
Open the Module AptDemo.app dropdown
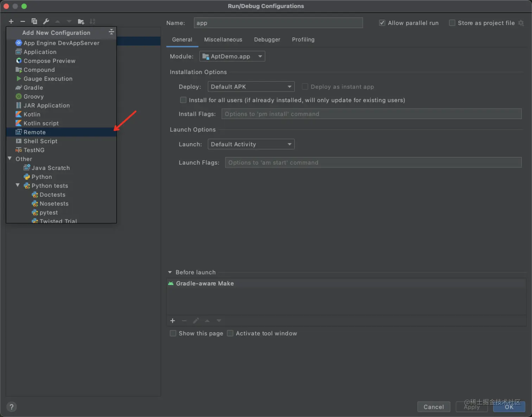coord(232,56)
